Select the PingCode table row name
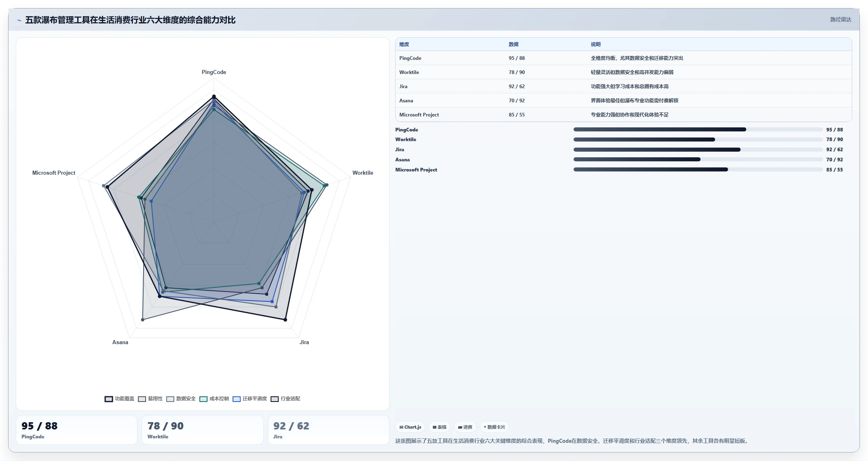Image resolution: width=868 pixels, height=461 pixels. click(x=410, y=58)
